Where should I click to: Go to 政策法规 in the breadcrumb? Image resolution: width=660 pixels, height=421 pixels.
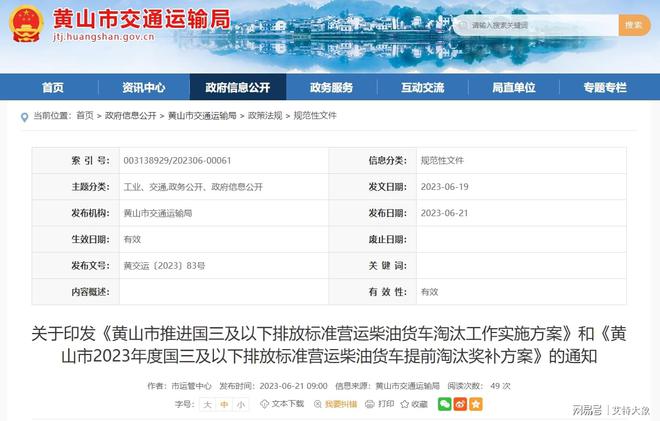[x=265, y=115]
